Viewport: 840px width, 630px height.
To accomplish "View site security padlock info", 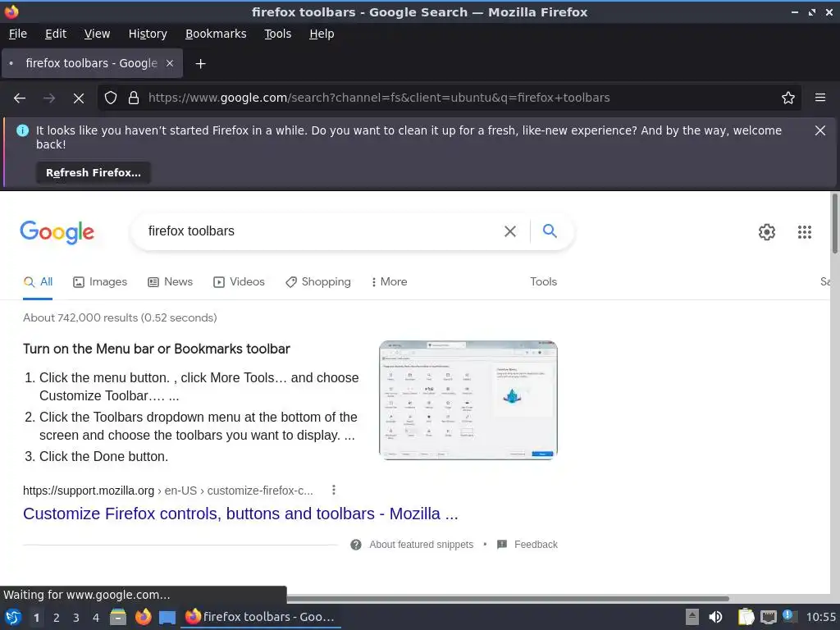I will tap(134, 98).
